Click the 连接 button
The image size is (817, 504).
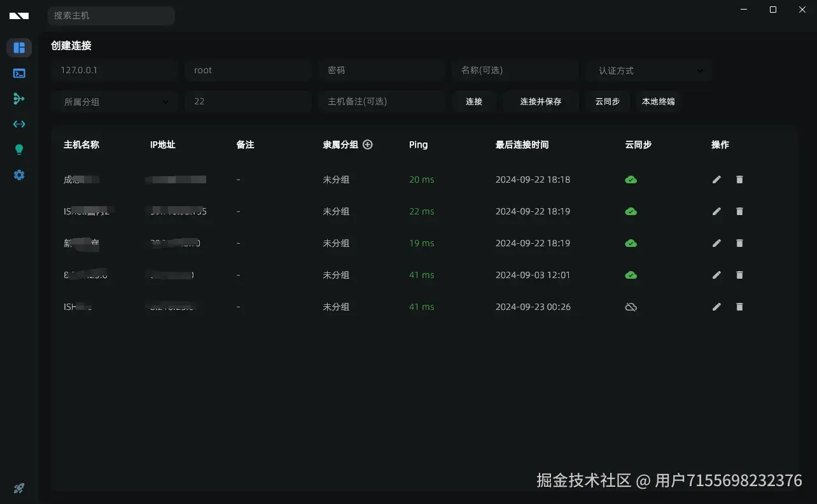(474, 102)
